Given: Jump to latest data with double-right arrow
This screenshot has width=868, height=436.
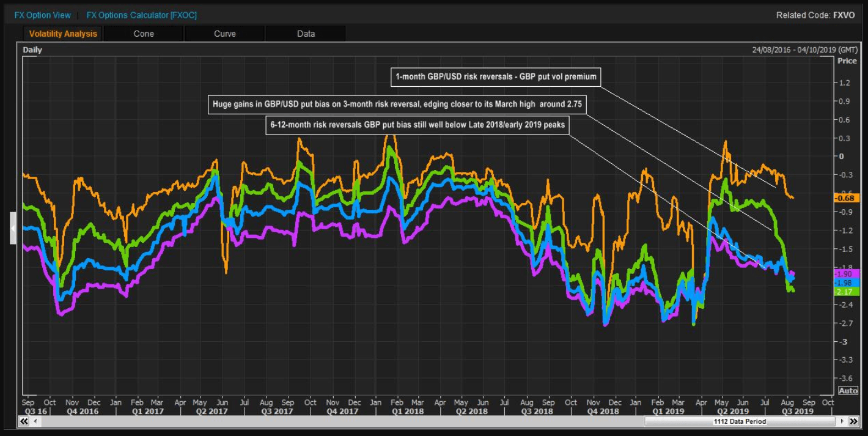Looking at the screenshot, I should (853, 421).
